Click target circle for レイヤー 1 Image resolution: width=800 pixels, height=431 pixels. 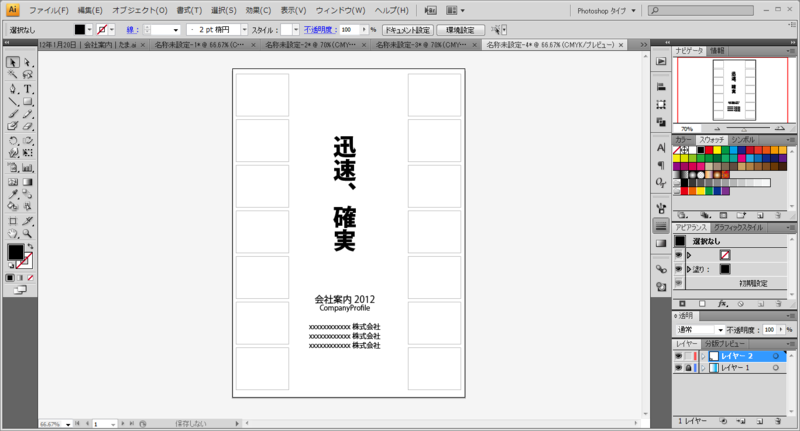pos(776,368)
